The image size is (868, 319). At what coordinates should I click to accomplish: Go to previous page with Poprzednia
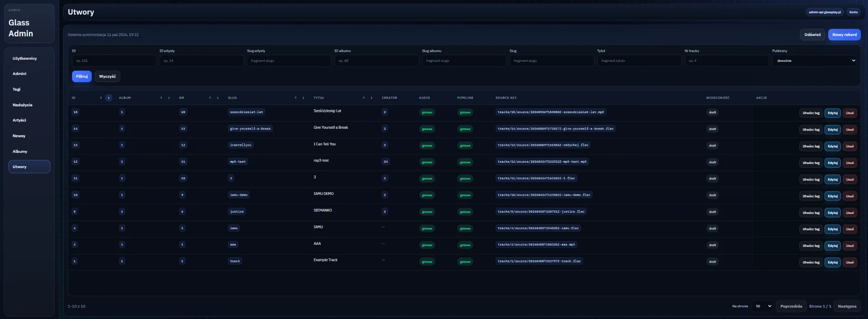791,306
